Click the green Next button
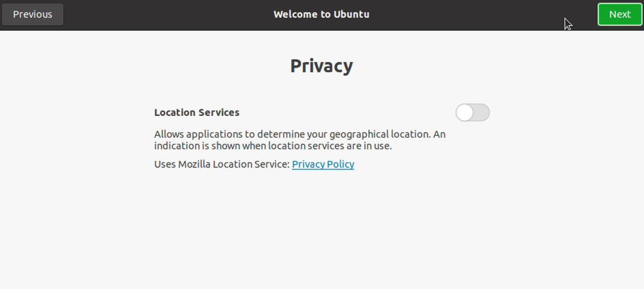This screenshot has width=644, height=289. point(620,14)
